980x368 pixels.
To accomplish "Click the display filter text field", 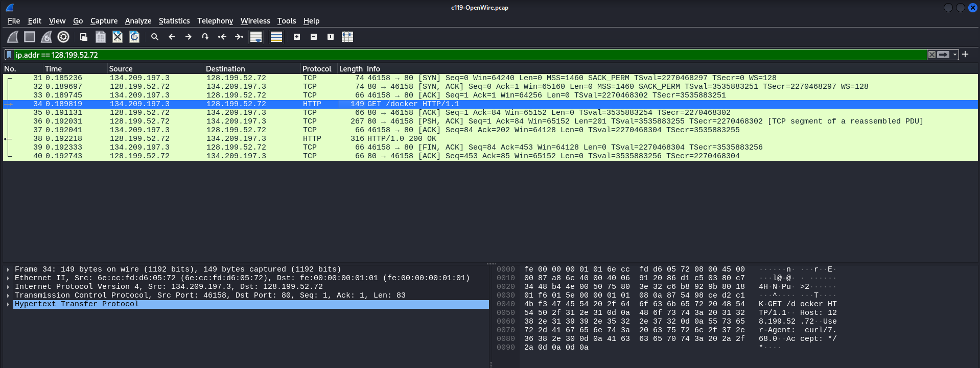I will (x=460, y=55).
